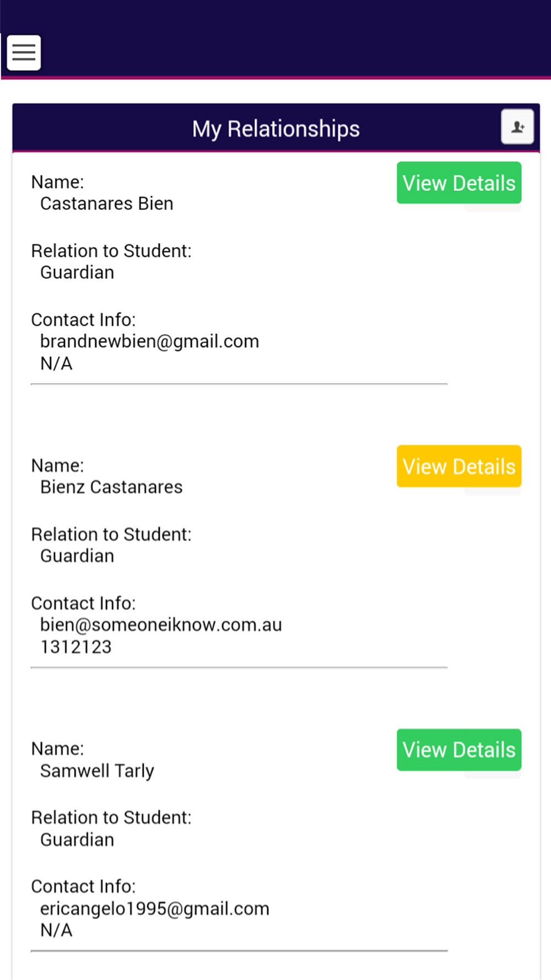Tap Contact Info label for Bienz Castanares
This screenshot has width=551, height=980.
point(83,603)
